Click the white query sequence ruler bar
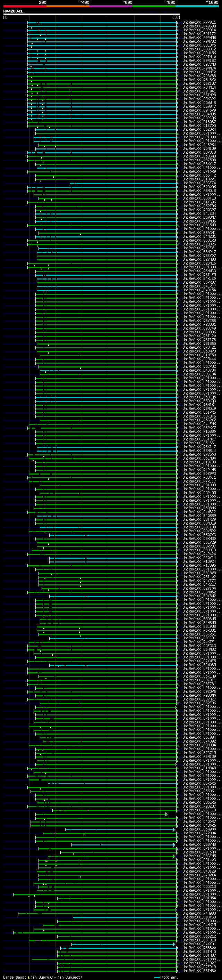Image resolution: width=222 pixels, height=980 pixels. (92, 15)
